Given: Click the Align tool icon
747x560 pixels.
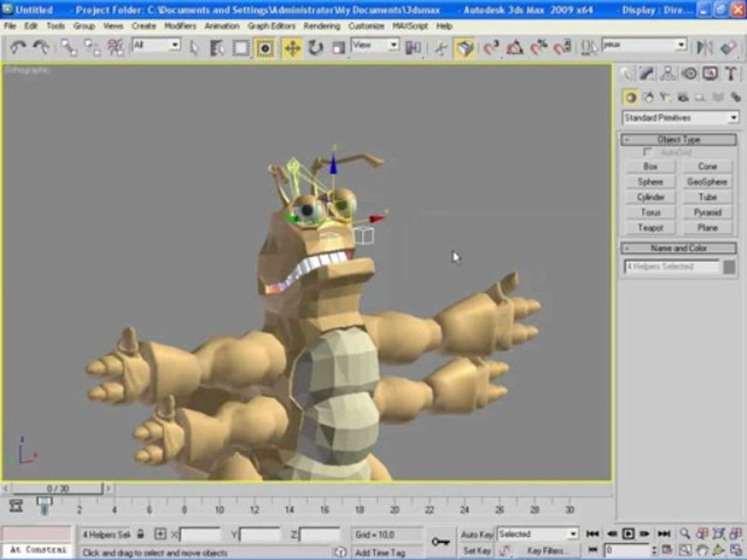Looking at the screenshot, I should [728, 47].
